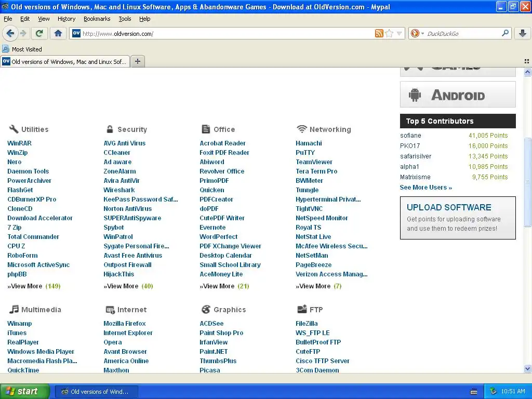Click the vertical scrollbar thumb

(527, 182)
